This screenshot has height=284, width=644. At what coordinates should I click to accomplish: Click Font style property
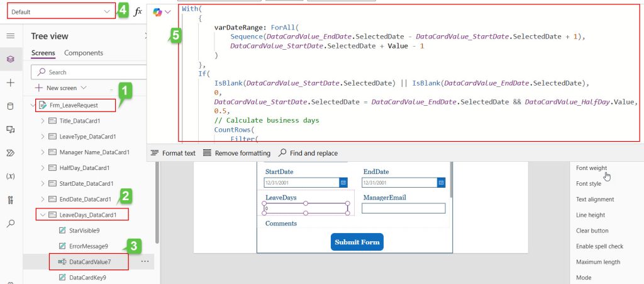[x=589, y=184]
